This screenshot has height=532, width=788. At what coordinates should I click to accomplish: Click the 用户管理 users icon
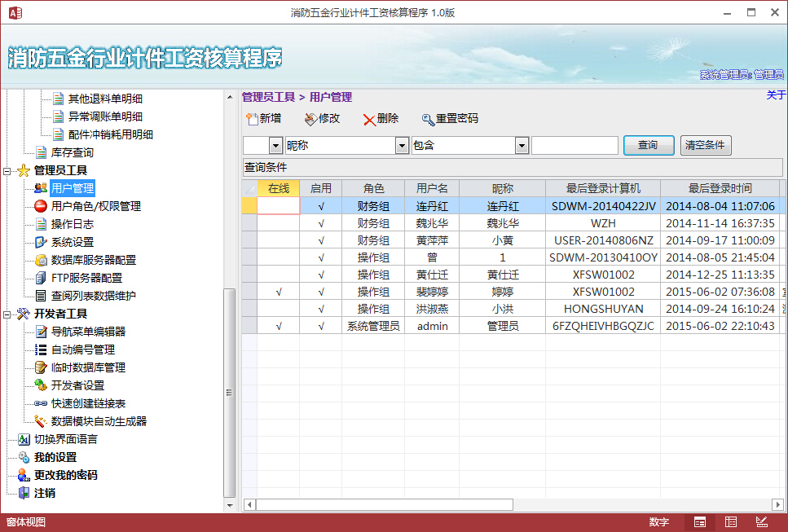41,188
